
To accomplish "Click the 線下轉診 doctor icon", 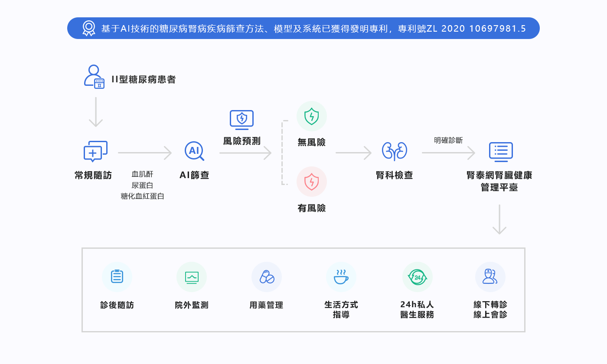I will (490, 276).
